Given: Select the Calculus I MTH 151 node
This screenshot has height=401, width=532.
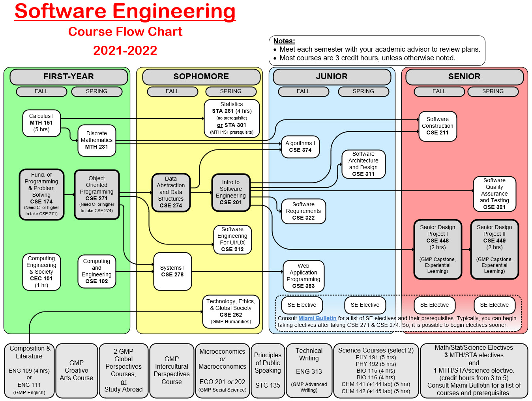Looking at the screenshot, I should [x=41, y=123].
